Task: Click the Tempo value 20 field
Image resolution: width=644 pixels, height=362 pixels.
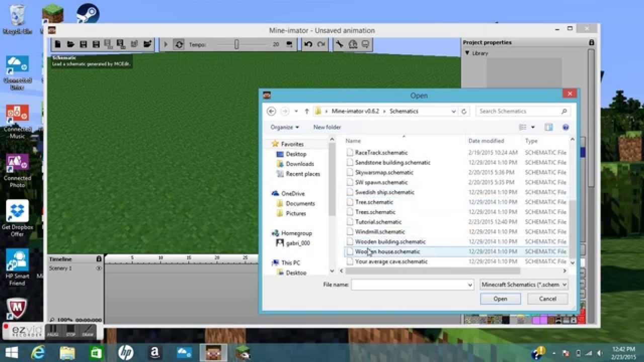Action: pos(276,45)
